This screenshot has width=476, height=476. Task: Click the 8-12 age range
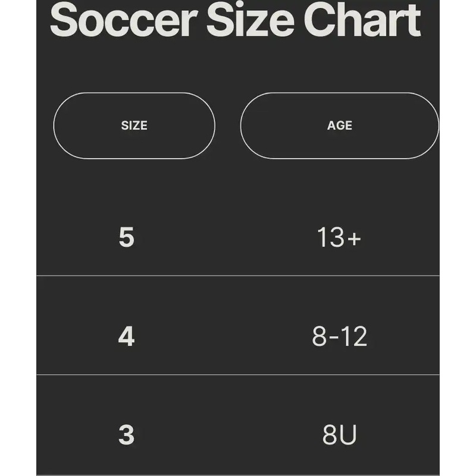[x=339, y=337]
